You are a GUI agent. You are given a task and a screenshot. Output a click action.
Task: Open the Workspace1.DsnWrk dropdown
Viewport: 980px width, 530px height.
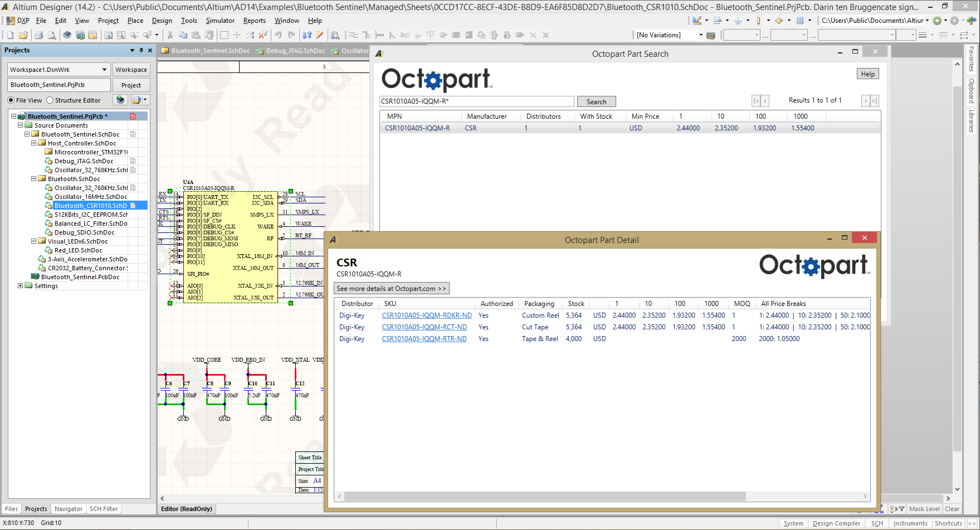point(104,70)
